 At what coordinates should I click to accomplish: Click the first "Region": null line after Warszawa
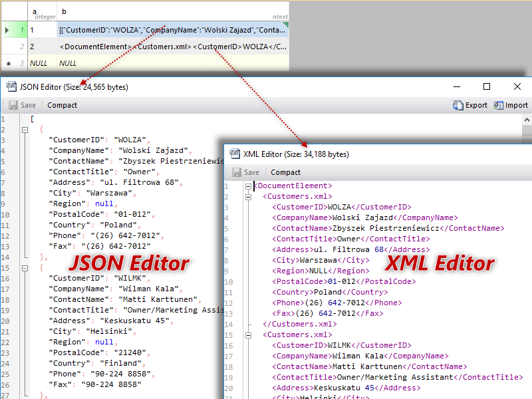83,203
